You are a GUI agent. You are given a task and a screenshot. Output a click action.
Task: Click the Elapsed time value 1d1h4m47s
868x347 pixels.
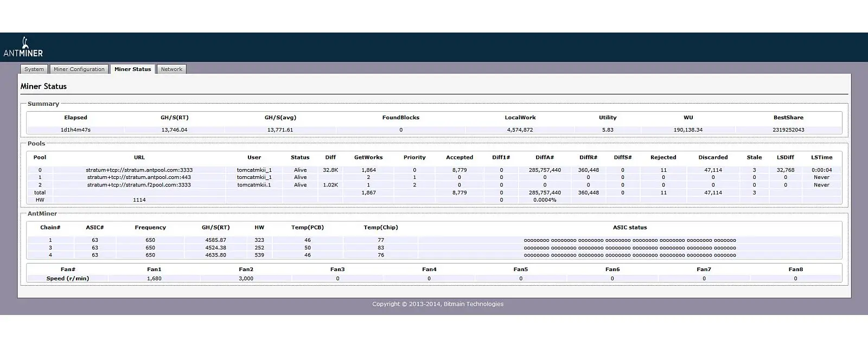(75, 130)
